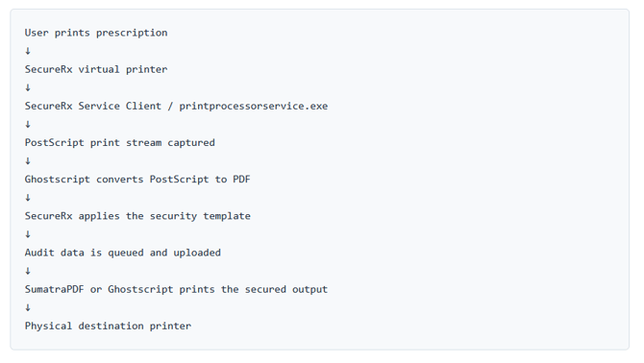This screenshot has height=363, width=644.
Task: Click arrow under the Service Client line
Action: pyautogui.click(x=28, y=124)
